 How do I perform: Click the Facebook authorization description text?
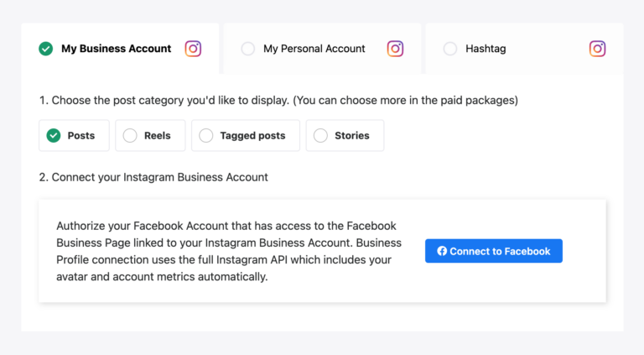228,251
